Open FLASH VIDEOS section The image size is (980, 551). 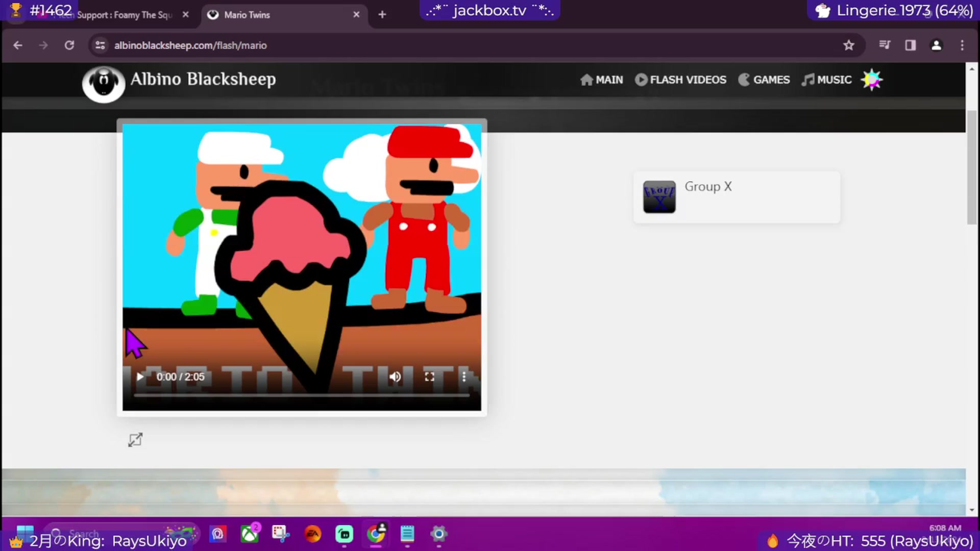(680, 80)
